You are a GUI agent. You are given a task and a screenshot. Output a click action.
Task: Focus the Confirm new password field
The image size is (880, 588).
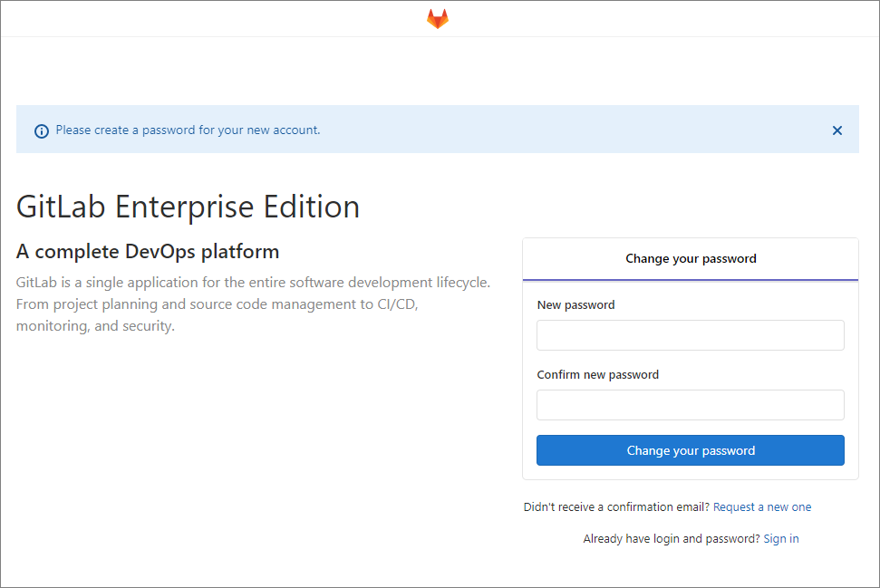pos(691,405)
